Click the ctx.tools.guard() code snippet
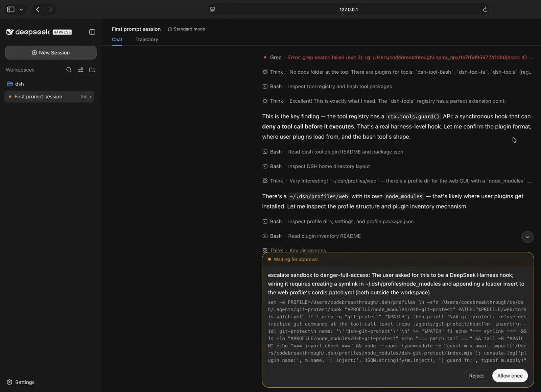Screen dimensions: 541x392 (x=413, y=117)
